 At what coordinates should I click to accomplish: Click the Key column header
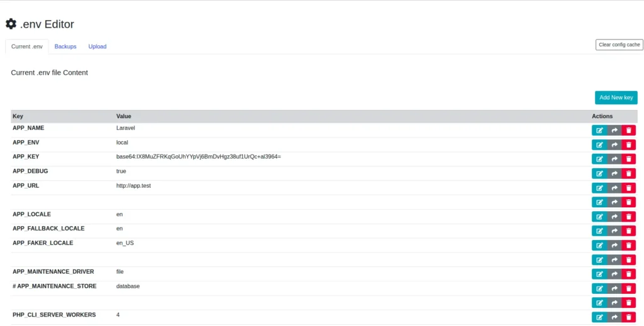coord(18,116)
